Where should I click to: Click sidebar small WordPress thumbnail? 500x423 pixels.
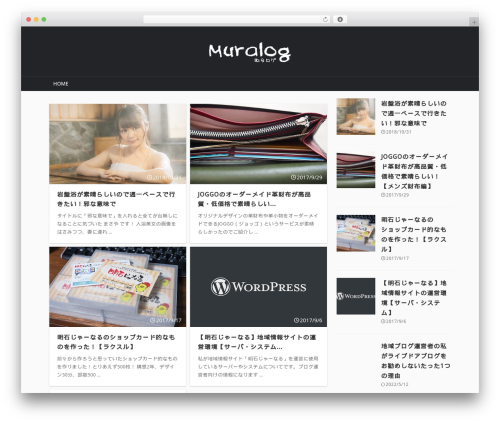[x=356, y=296]
